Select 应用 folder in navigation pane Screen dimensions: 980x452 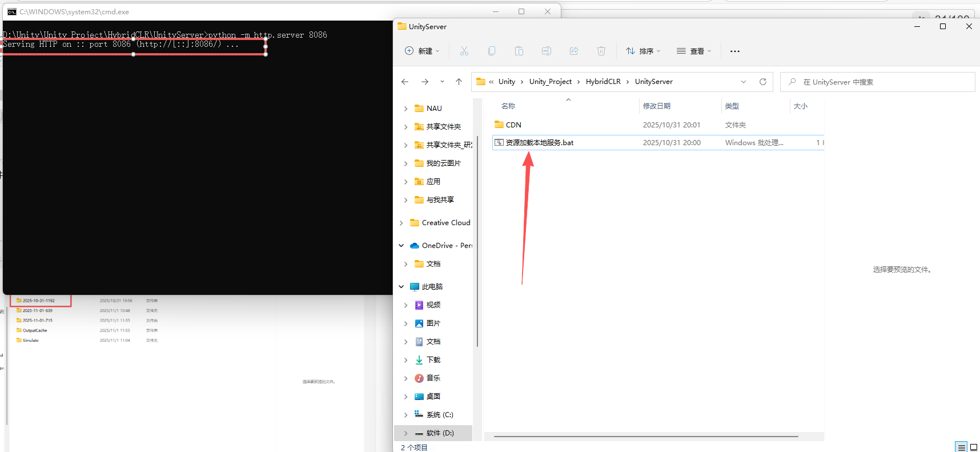coord(433,182)
